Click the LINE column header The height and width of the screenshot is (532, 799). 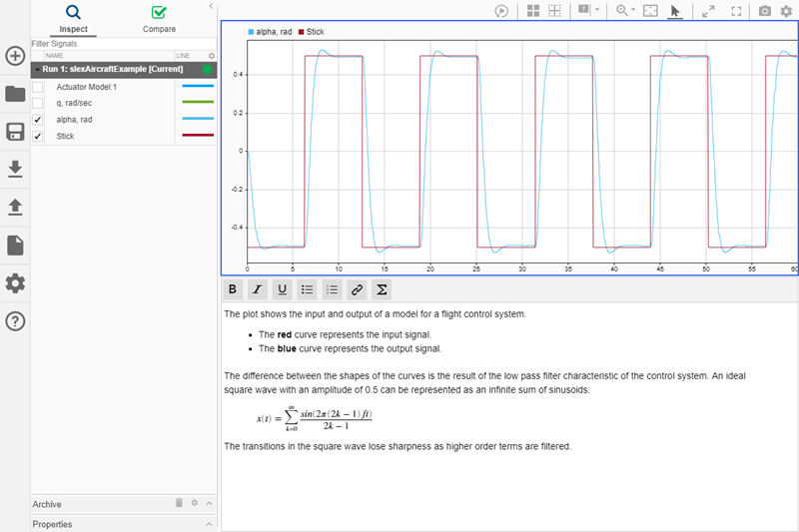[x=183, y=56]
